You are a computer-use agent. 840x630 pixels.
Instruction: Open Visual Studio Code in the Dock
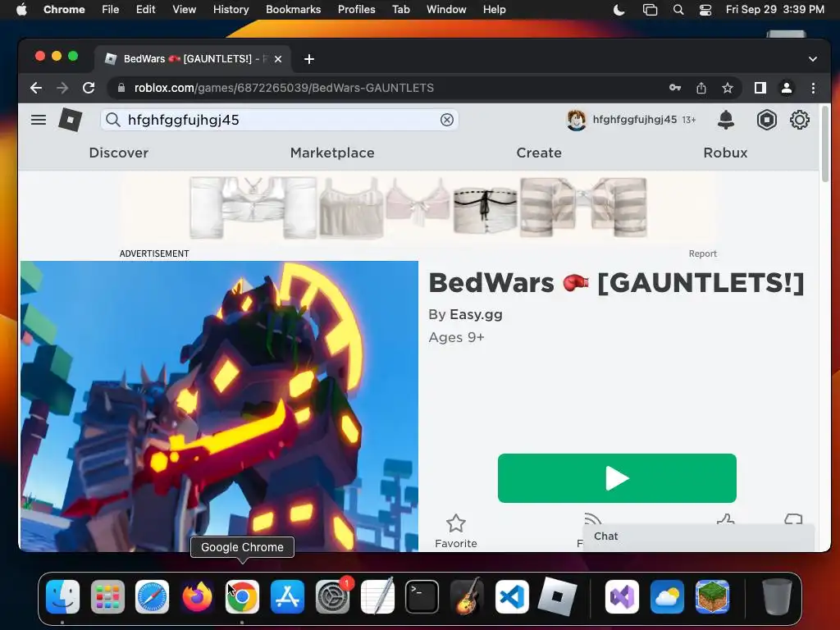click(x=512, y=596)
